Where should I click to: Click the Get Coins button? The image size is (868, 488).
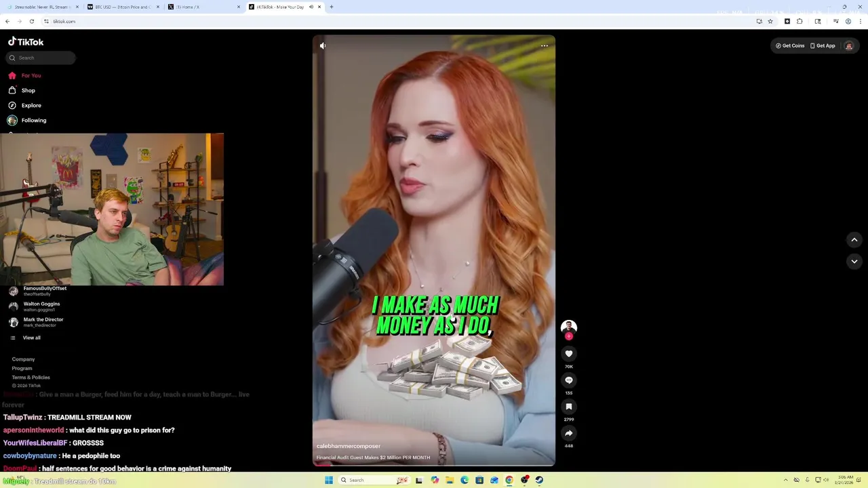pos(790,45)
